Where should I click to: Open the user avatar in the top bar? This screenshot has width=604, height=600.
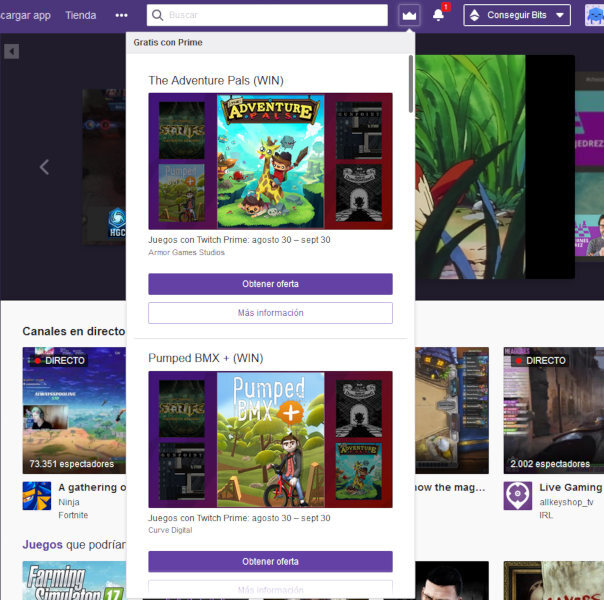(x=594, y=15)
